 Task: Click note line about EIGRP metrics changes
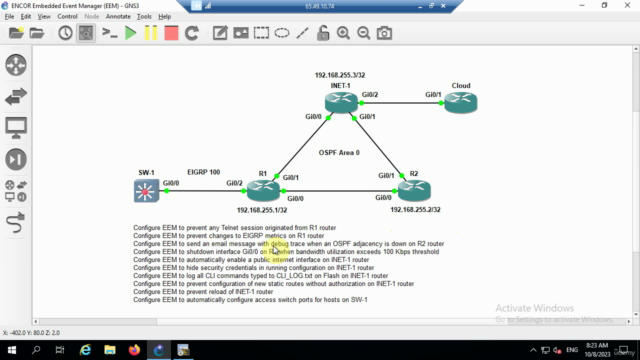[x=229, y=236]
